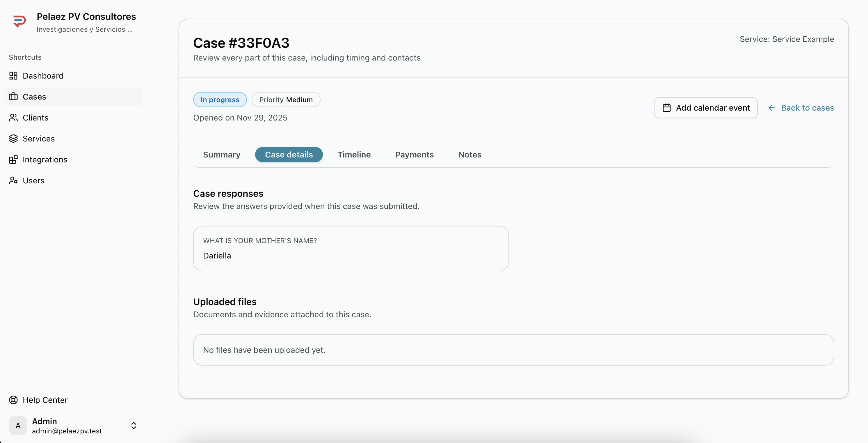The width and height of the screenshot is (868, 443).
Task: Click the Cases briefcase icon
Action: tap(13, 97)
